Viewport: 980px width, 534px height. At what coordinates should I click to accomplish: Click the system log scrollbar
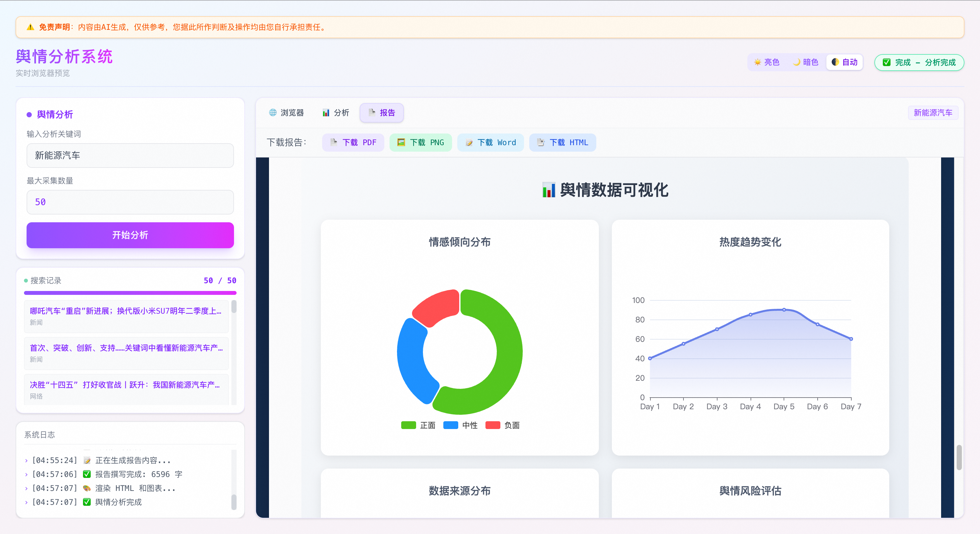click(x=234, y=502)
